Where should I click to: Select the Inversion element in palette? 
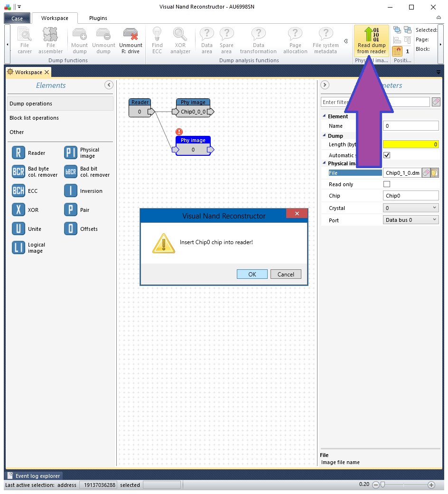(84, 191)
